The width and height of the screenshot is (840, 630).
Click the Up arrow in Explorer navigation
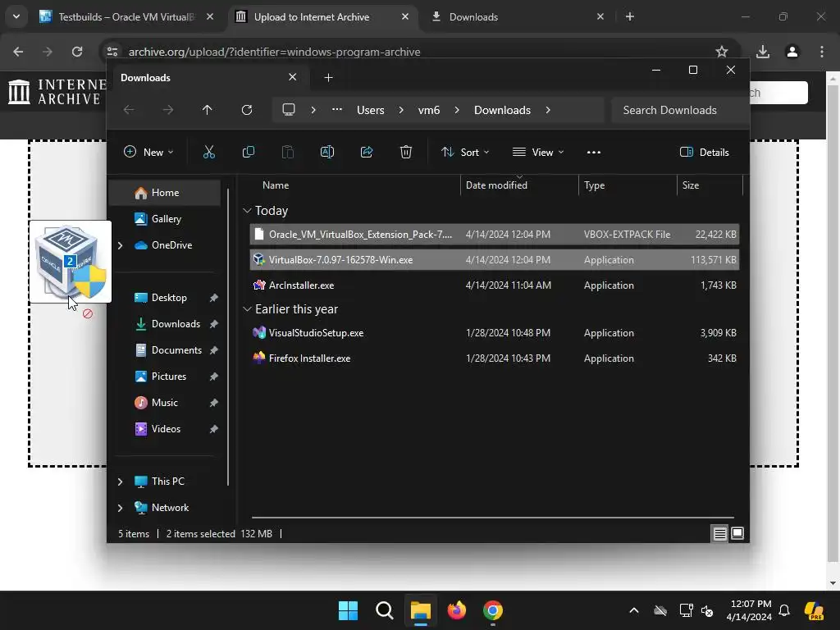(208, 110)
